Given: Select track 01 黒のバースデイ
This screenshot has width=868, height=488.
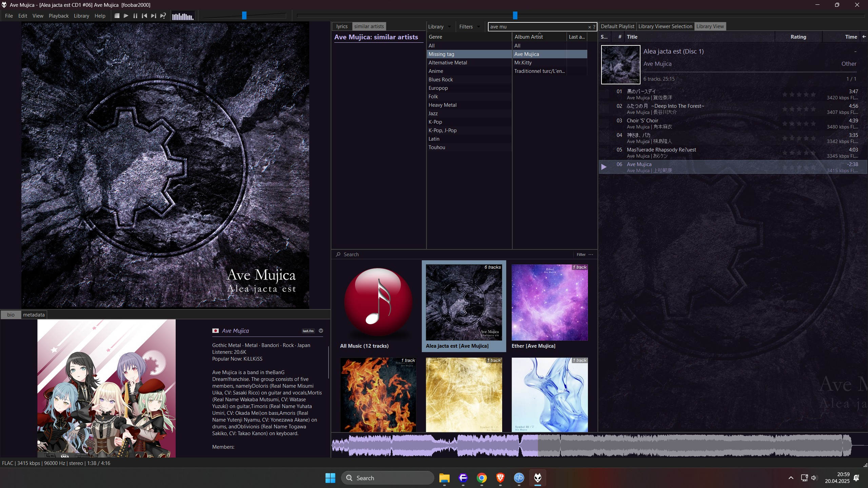Looking at the screenshot, I should [x=733, y=94].
